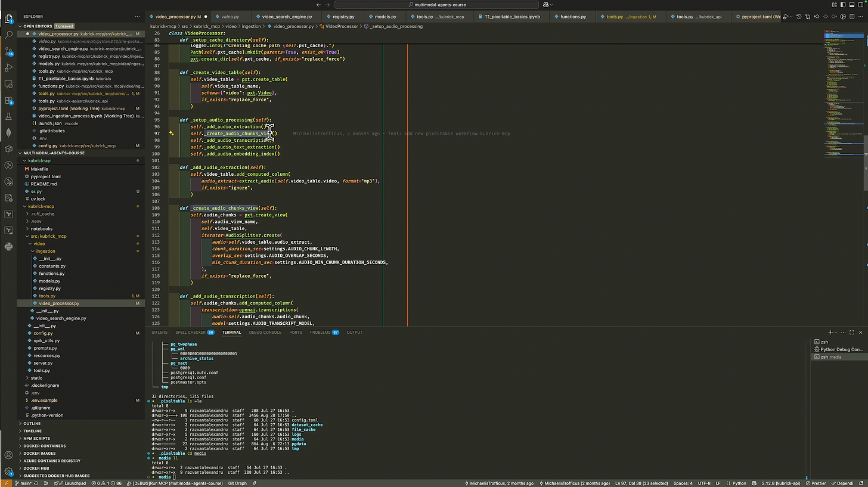This screenshot has width=868, height=487.
Task: Switch to the video_search_engine.py editor tab
Action: [286, 17]
